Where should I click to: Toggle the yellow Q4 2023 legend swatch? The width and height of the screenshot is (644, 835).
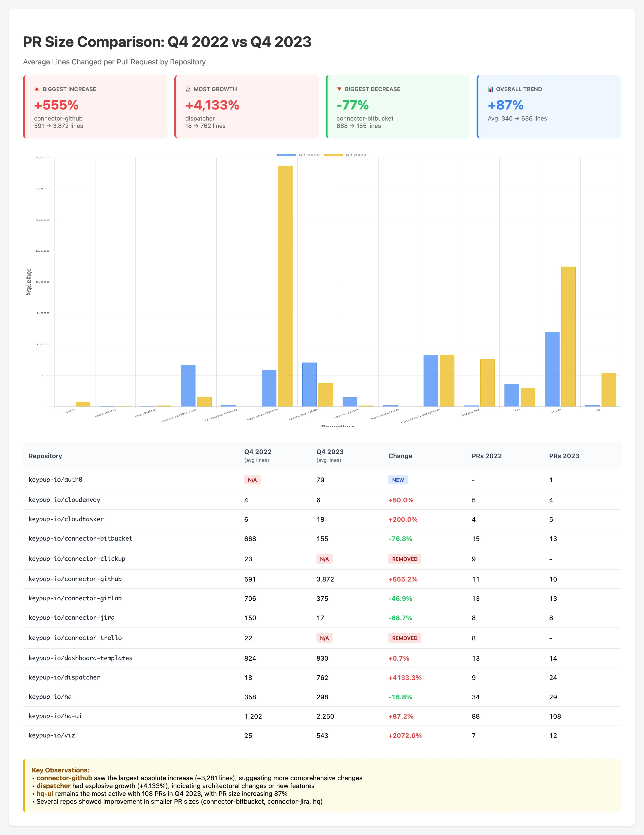pyautogui.click(x=333, y=155)
